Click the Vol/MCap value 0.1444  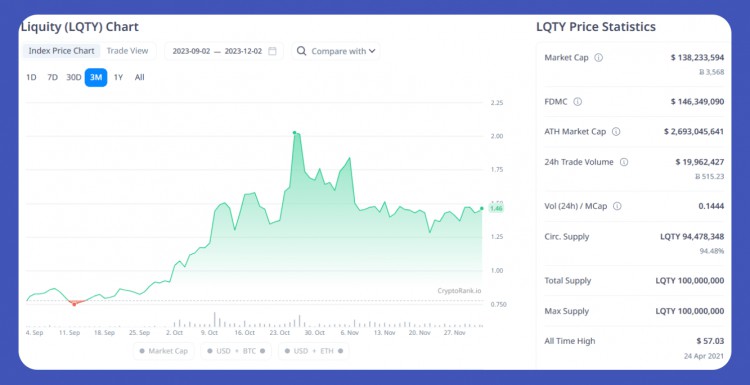click(711, 206)
